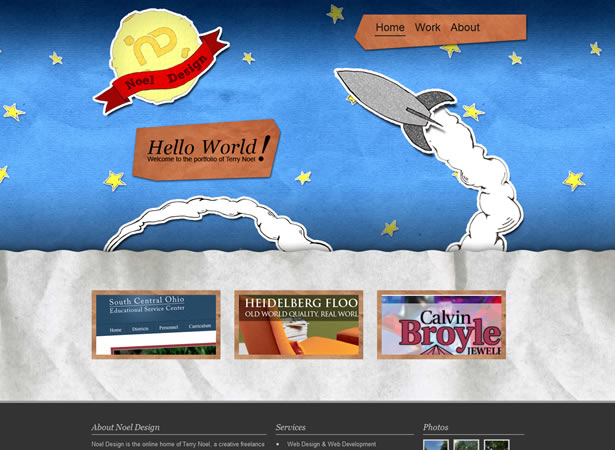Click the yellow star left of navigation tag
Image resolution: width=615 pixels, height=450 pixels.
(x=336, y=13)
